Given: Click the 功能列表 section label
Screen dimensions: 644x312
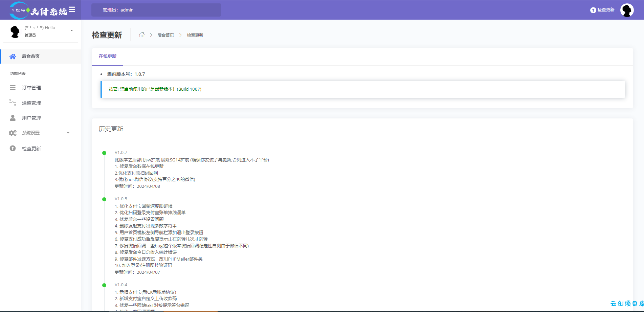Looking at the screenshot, I should click(18, 73).
